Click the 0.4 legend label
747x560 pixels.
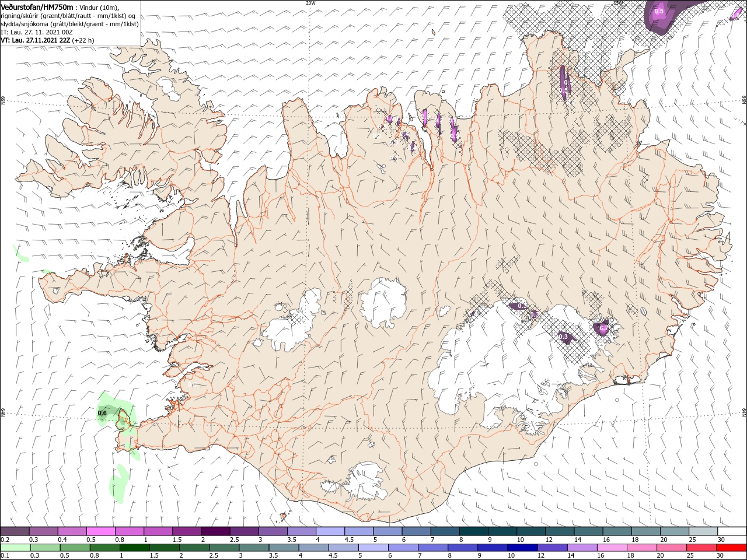point(62,540)
